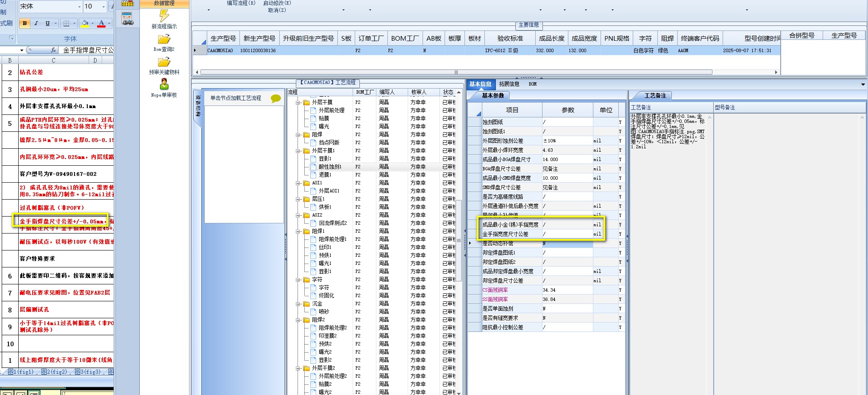Click the 参数 column header

click(x=568, y=110)
